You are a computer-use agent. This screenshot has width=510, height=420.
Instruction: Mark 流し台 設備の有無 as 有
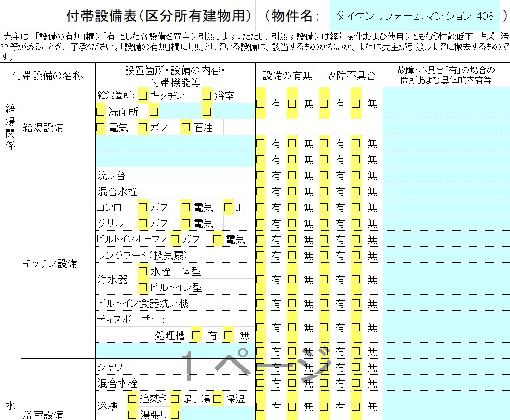tap(260, 175)
